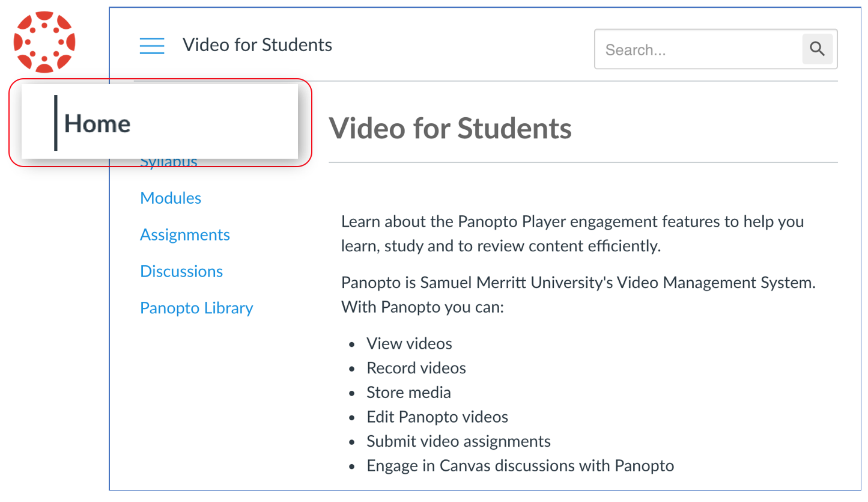The width and height of the screenshot is (868, 502).
Task: Click the Video for Students breadcrumb title
Action: tap(257, 45)
